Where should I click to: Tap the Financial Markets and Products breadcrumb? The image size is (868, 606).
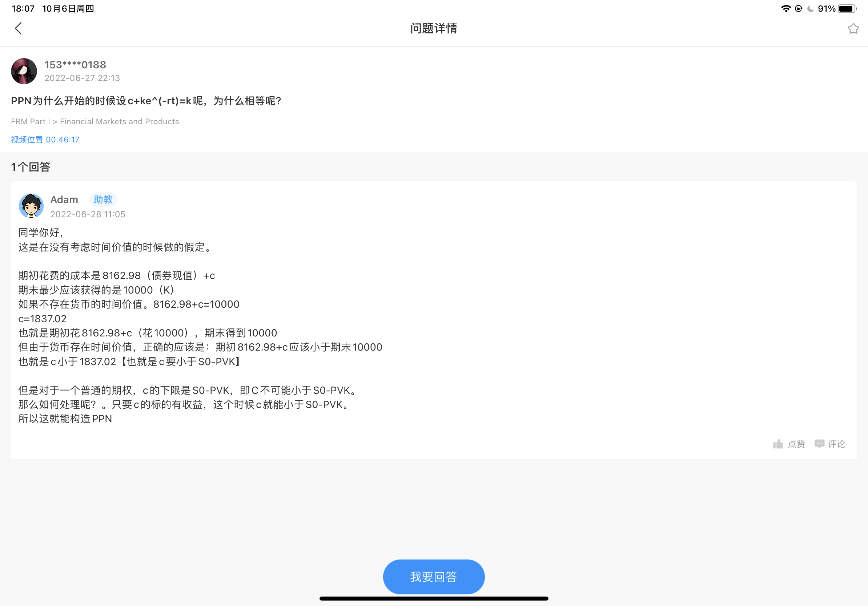click(119, 122)
